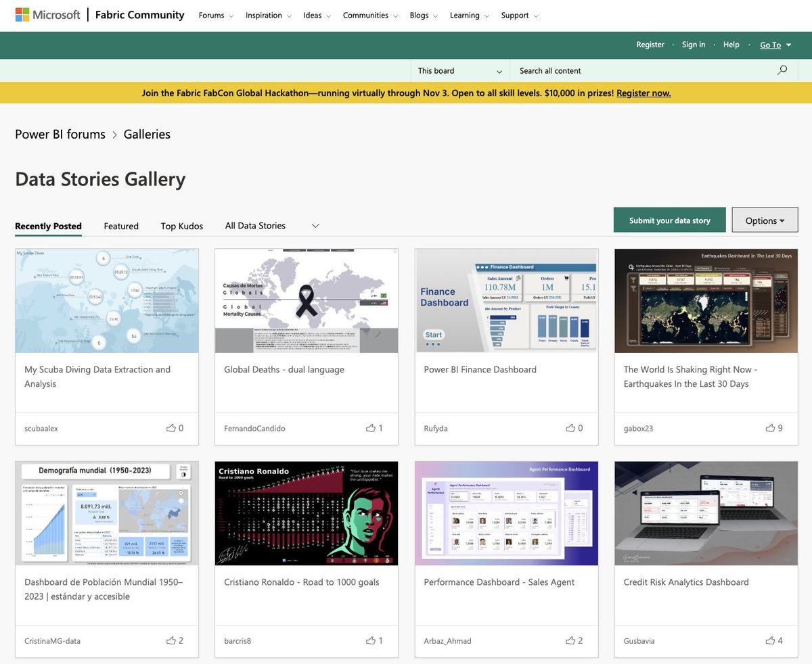This screenshot has height=664, width=812.
Task: Select the Top Kudos tab
Action: click(181, 227)
